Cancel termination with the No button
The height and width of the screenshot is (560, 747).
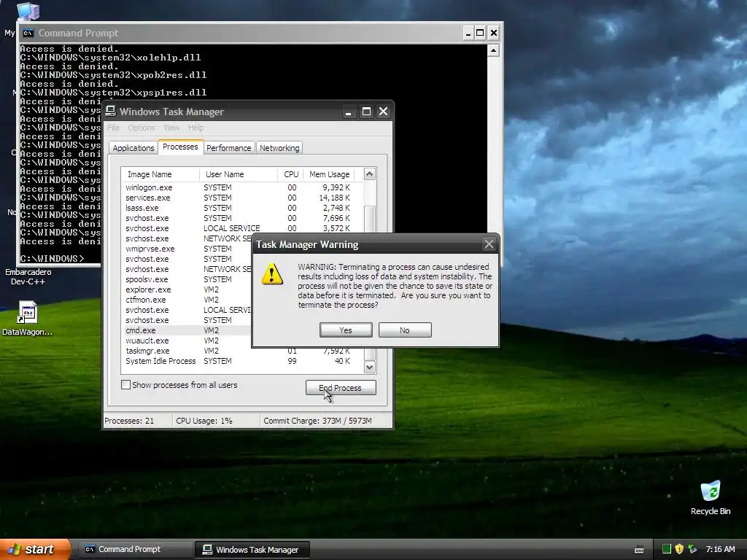405,330
